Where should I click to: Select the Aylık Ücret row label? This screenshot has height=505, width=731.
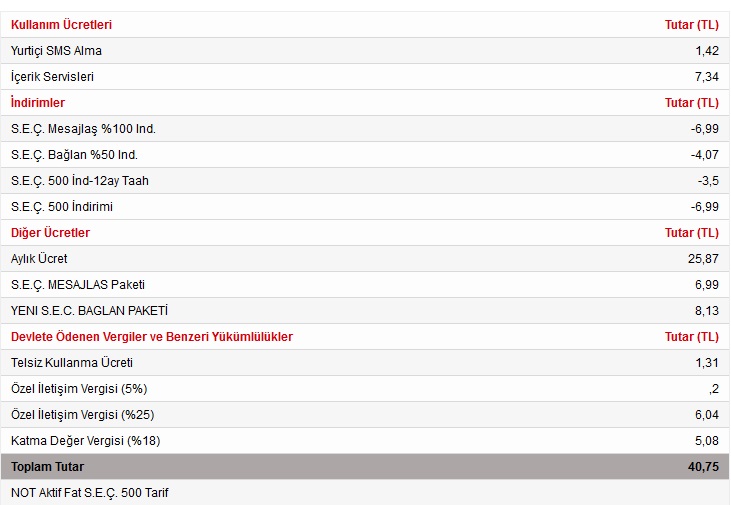(x=39, y=258)
